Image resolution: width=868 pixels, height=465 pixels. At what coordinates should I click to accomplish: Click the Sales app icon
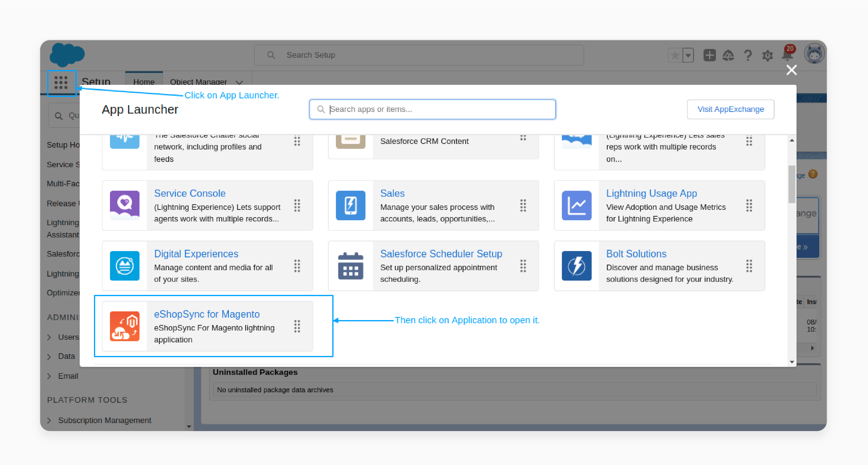[x=350, y=205]
